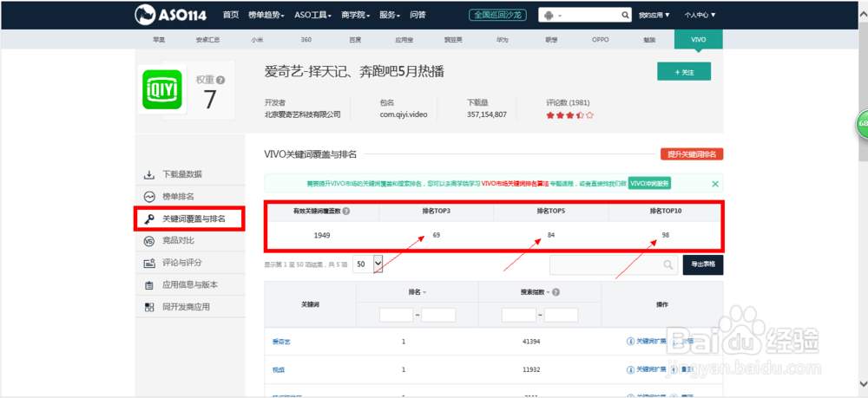Expand the 榜单趋势 menu

click(266, 15)
